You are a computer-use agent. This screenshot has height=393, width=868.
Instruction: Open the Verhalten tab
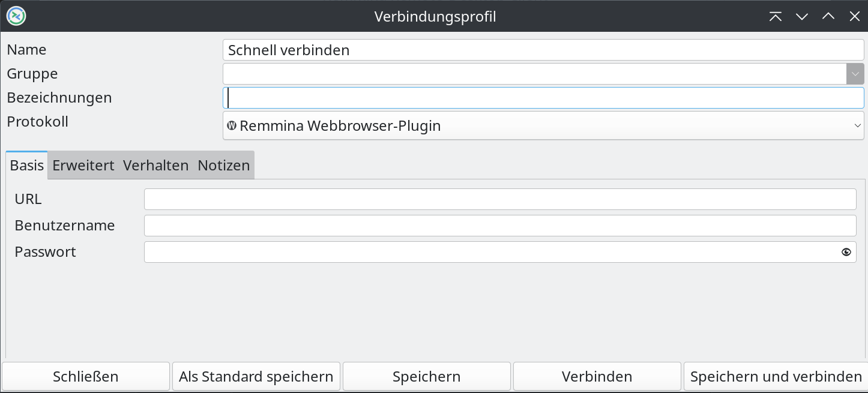156,166
